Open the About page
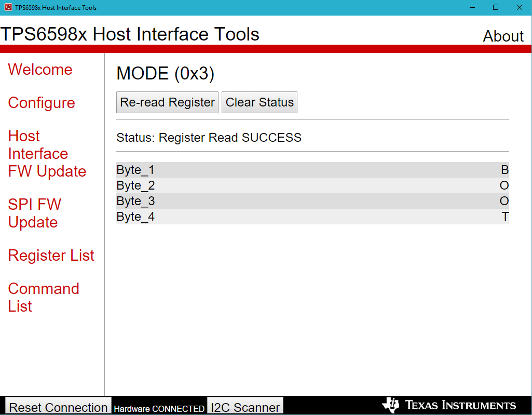This screenshot has height=415, width=532. coord(503,36)
